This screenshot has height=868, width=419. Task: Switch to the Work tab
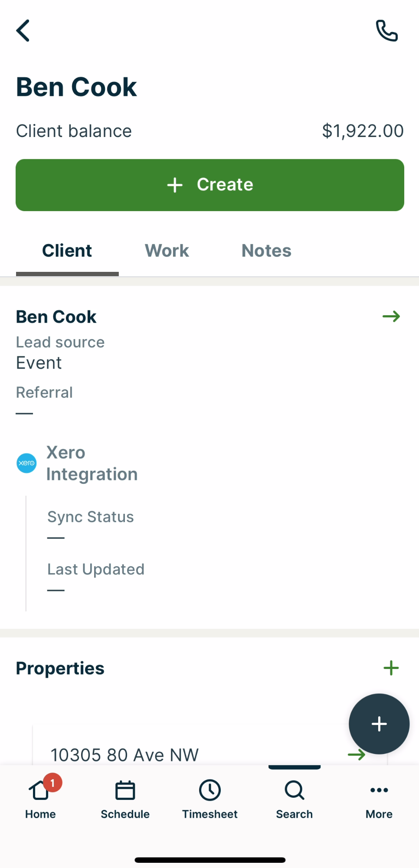(x=167, y=251)
